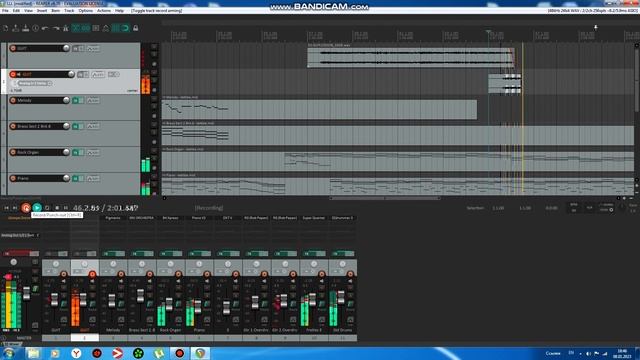Toggle record arm on the Piano mixer strip

pyautogui.click(x=207, y=274)
